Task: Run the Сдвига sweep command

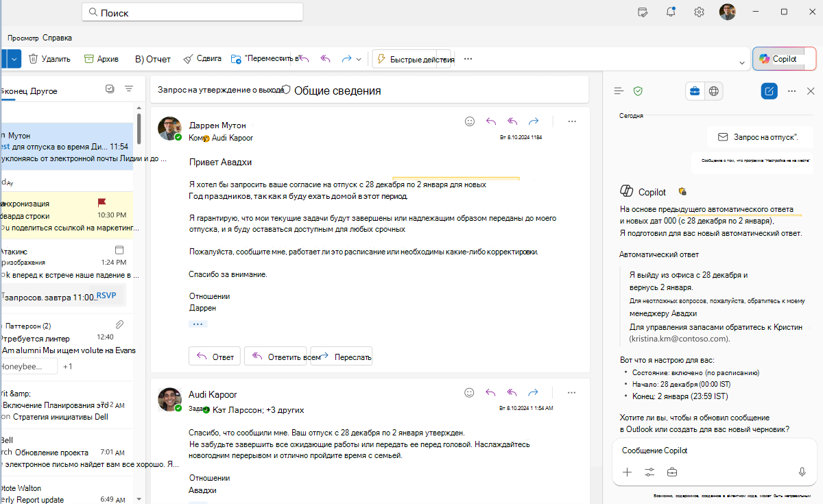Action: pyautogui.click(x=202, y=59)
